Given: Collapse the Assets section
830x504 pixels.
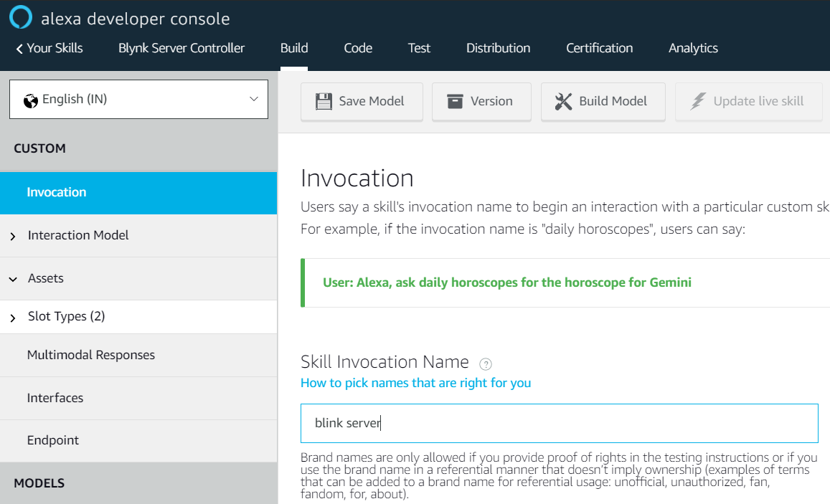Looking at the screenshot, I should pos(13,279).
